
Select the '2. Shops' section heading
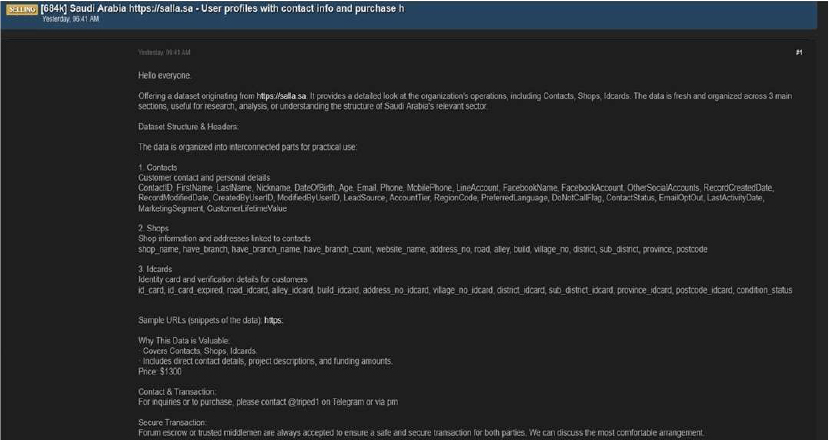(x=155, y=227)
